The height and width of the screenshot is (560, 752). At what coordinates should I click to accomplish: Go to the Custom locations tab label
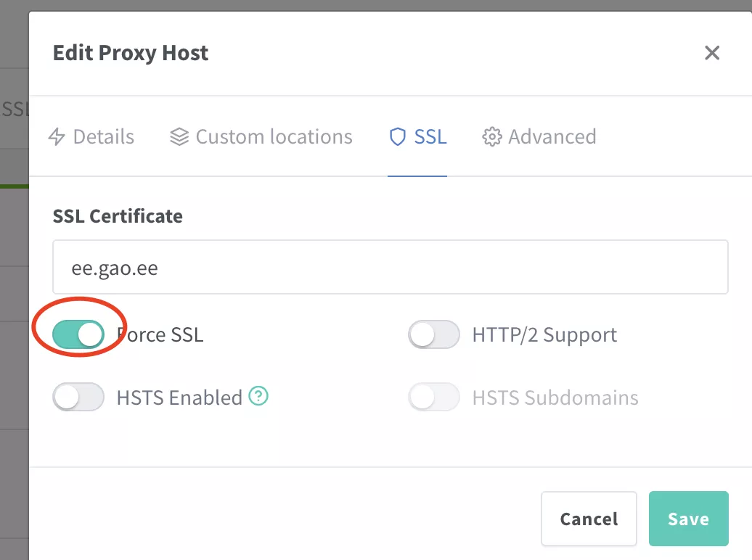pyautogui.click(x=274, y=137)
